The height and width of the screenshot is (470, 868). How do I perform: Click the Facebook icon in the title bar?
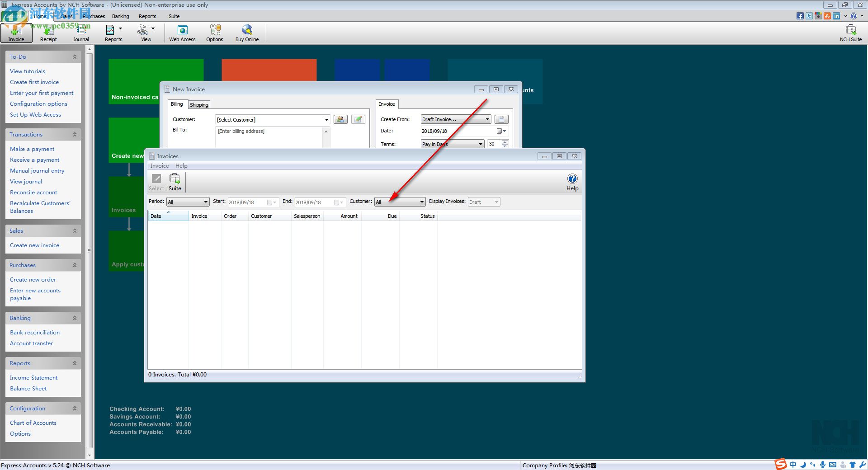(x=800, y=15)
